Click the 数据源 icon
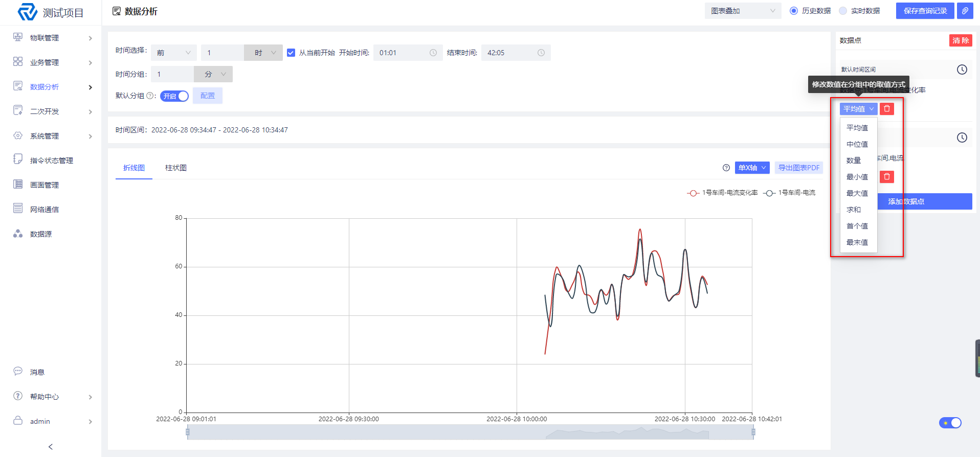Image resolution: width=980 pixels, height=457 pixels. click(18, 234)
